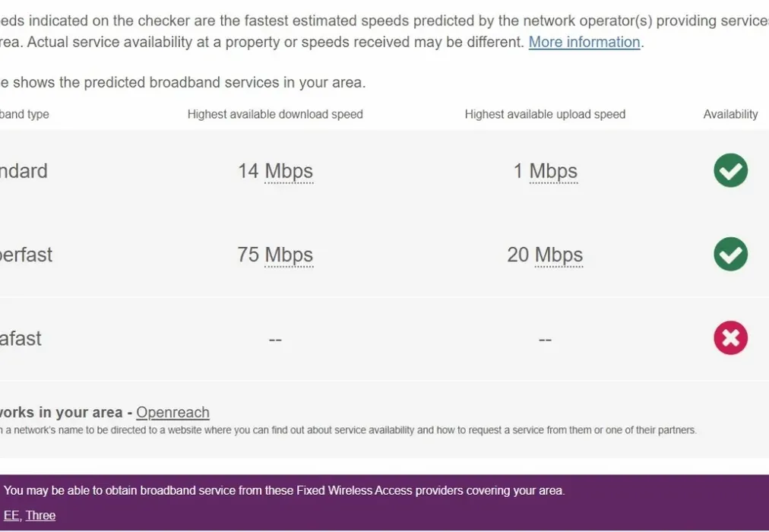Visit the Three provider link
The width and height of the screenshot is (769, 532).
(41, 515)
